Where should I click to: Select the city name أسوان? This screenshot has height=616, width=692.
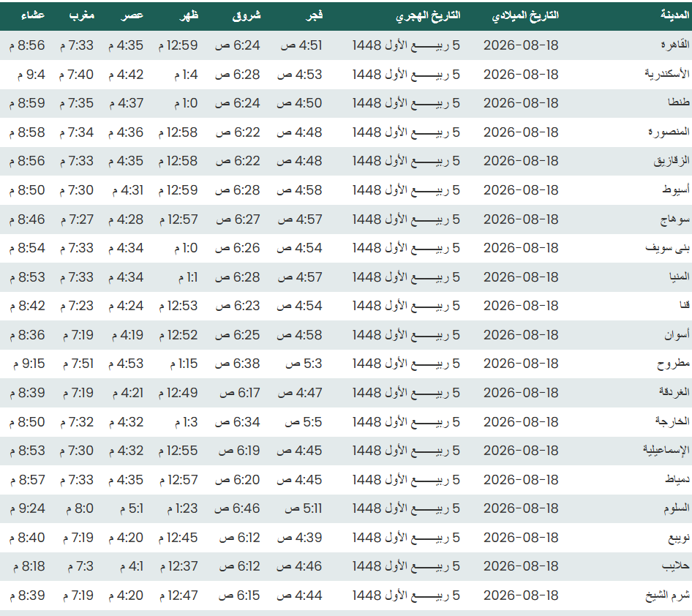(677, 334)
